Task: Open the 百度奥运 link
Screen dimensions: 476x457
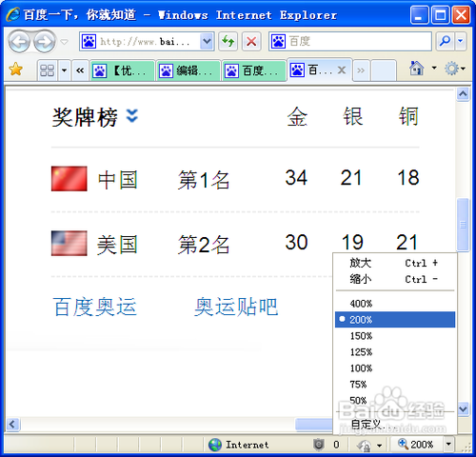Action: [x=94, y=307]
